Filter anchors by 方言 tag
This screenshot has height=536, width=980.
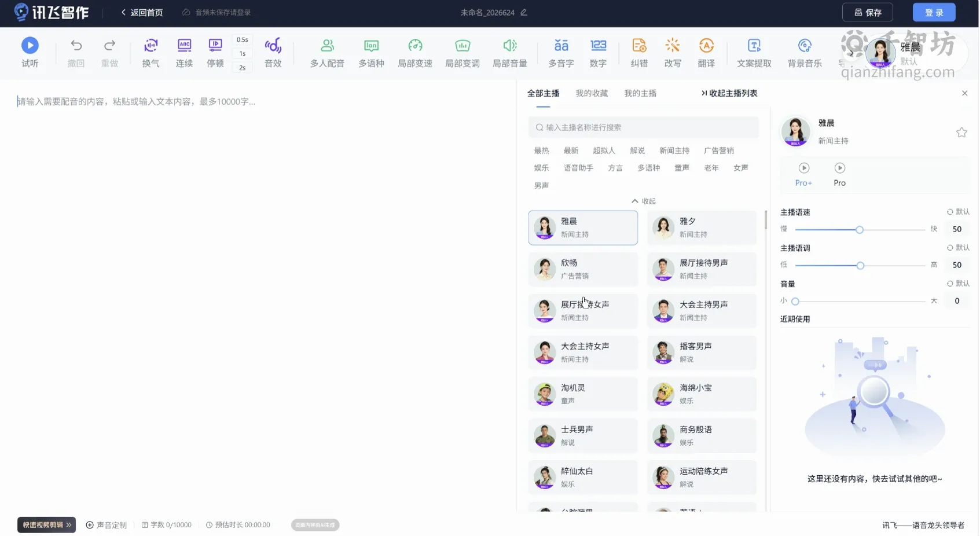(615, 168)
